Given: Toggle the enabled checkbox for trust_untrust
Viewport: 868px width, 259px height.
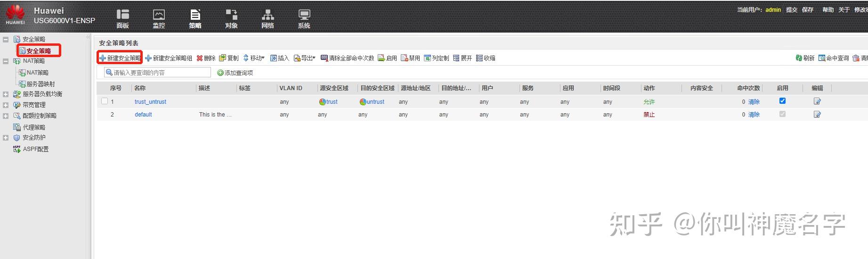Looking at the screenshot, I should tap(782, 101).
